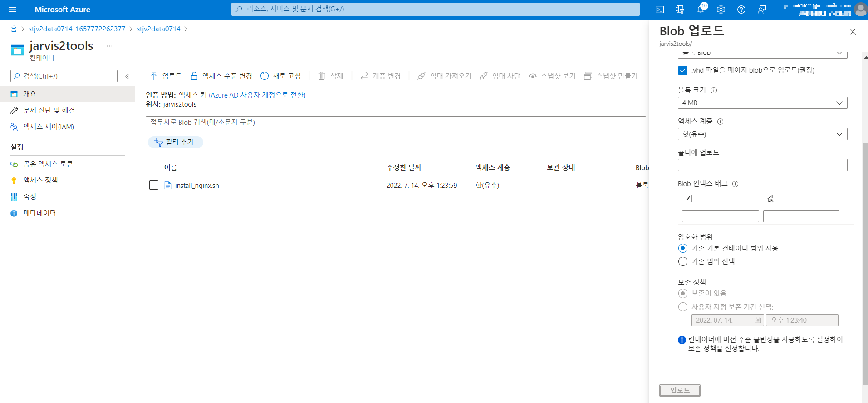Open the help question mark menu
This screenshot has height=403, width=868.
(x=741, y=10)
